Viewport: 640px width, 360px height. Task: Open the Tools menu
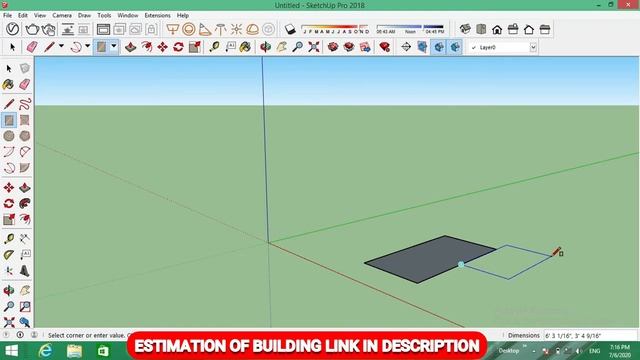point(104,15)
